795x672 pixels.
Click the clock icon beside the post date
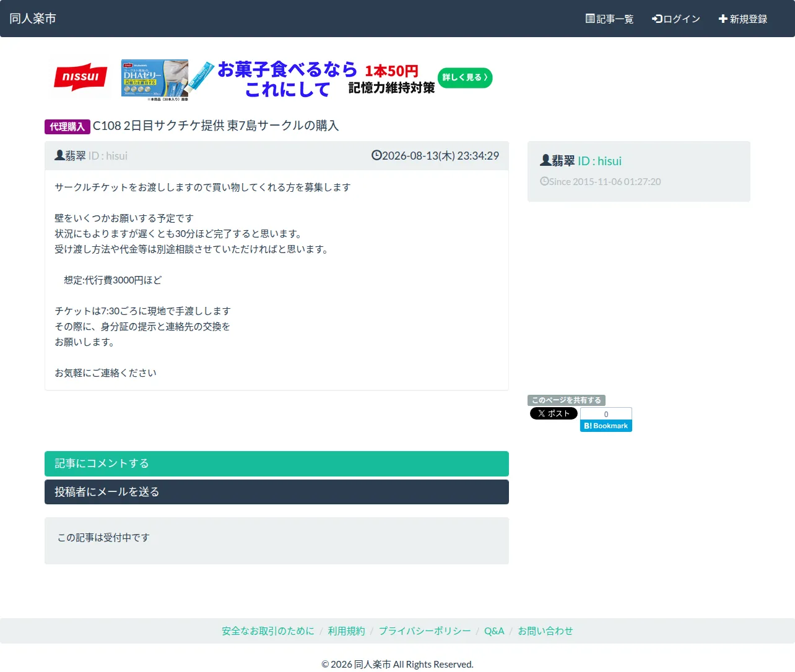pos(376,155)
